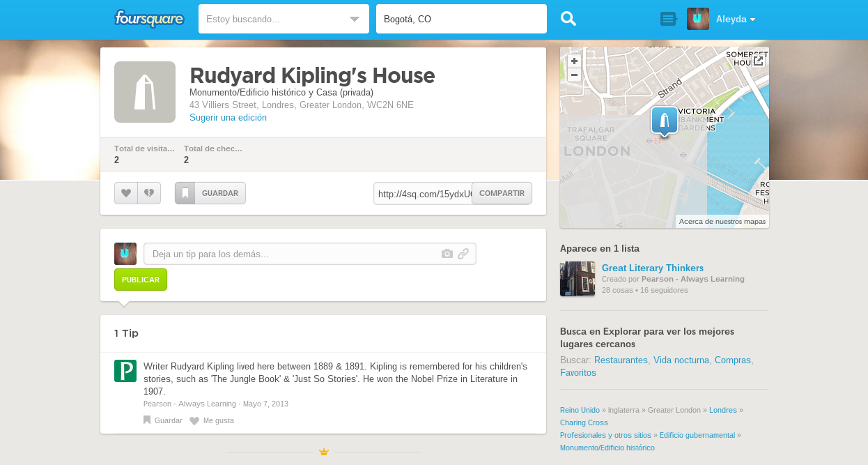Click the Bogotá, CO location field

tap(461, 19)
